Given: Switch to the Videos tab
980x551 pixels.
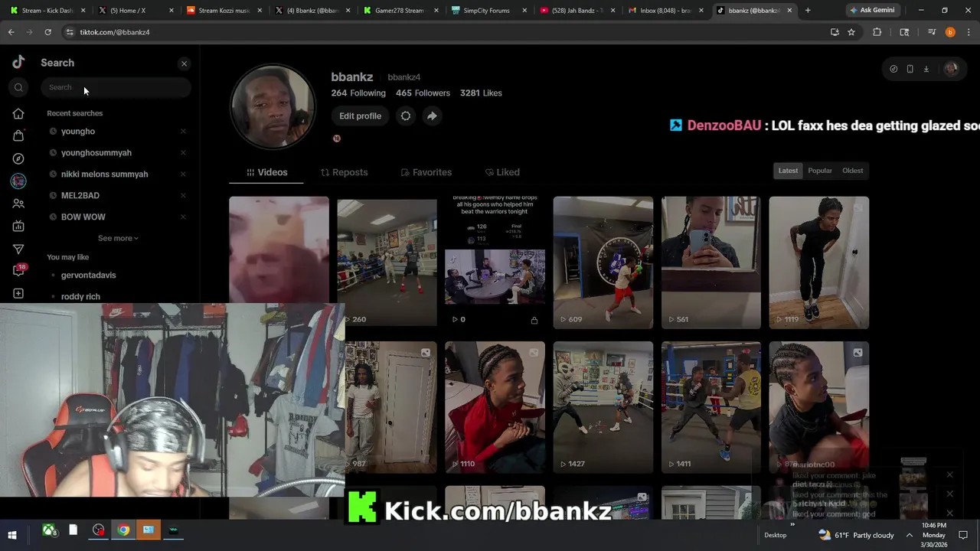Looking at the screenshot, I should [x=266, y=172].
